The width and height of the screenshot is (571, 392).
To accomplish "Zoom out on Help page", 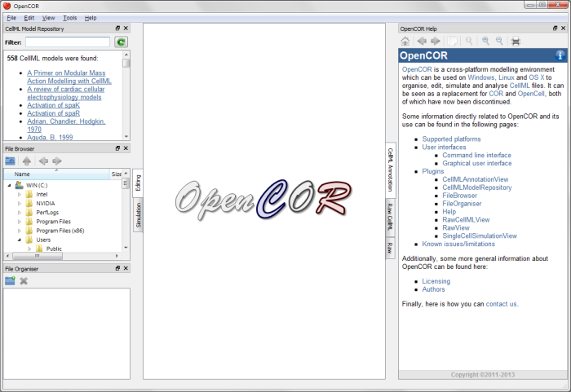I will (x=499, y=41).
